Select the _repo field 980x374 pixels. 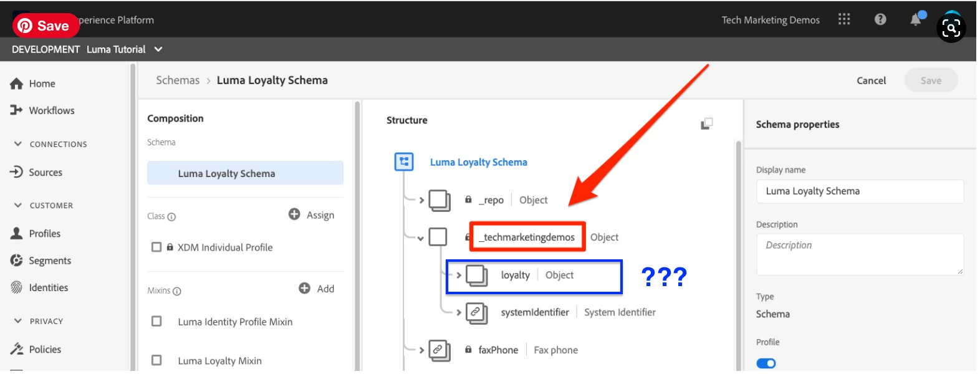491,200
